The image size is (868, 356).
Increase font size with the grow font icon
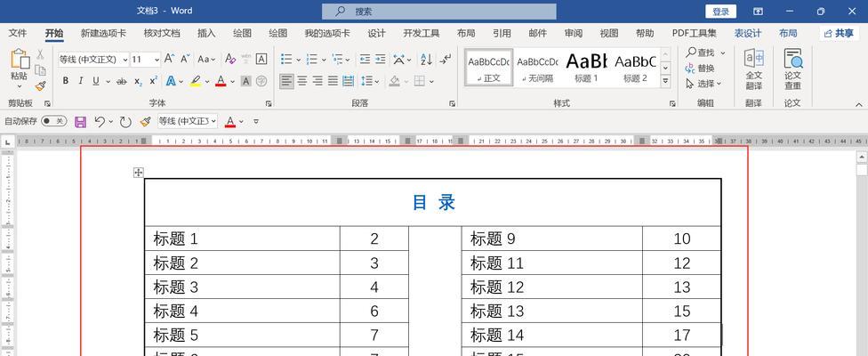(170, 59)
